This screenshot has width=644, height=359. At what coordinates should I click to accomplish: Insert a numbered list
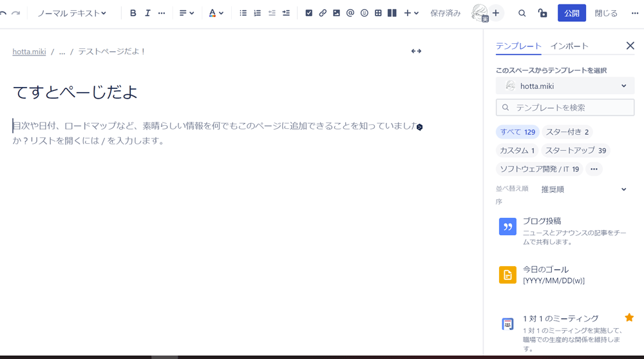[257, 13]
